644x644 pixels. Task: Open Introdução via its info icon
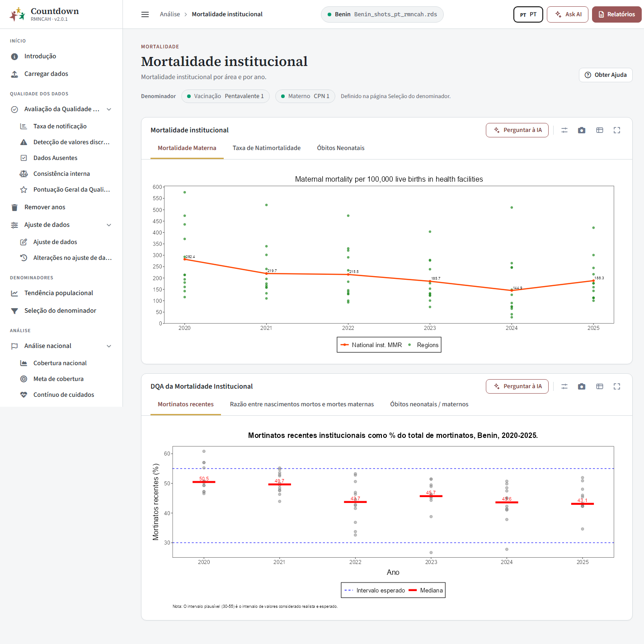point(14,56)
